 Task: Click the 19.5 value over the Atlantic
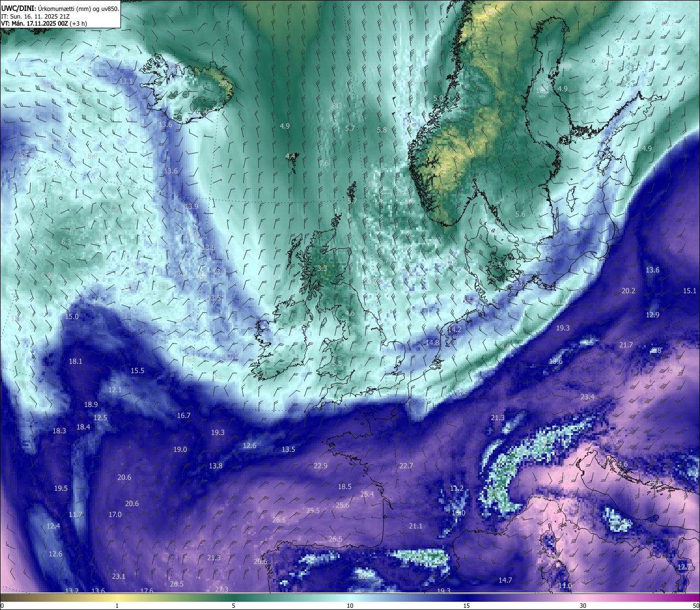click(61, 488)
